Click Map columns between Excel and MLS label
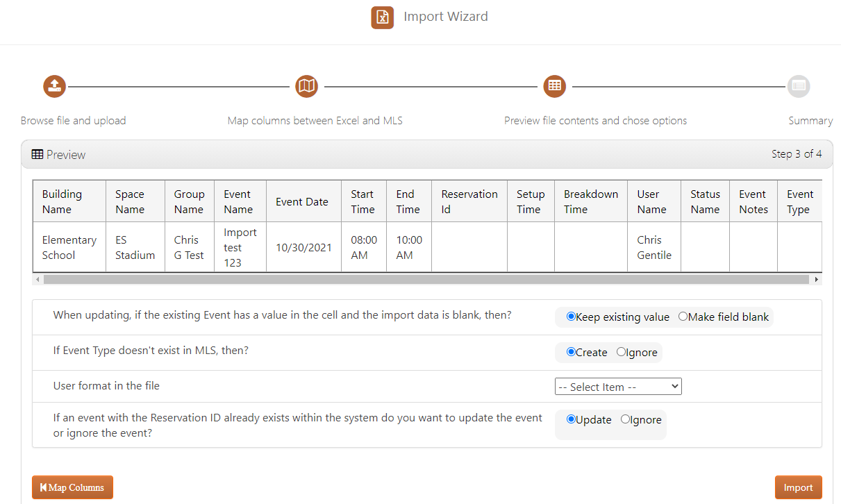Viewport: 841px width, 504px height. [x=315, y=121]
